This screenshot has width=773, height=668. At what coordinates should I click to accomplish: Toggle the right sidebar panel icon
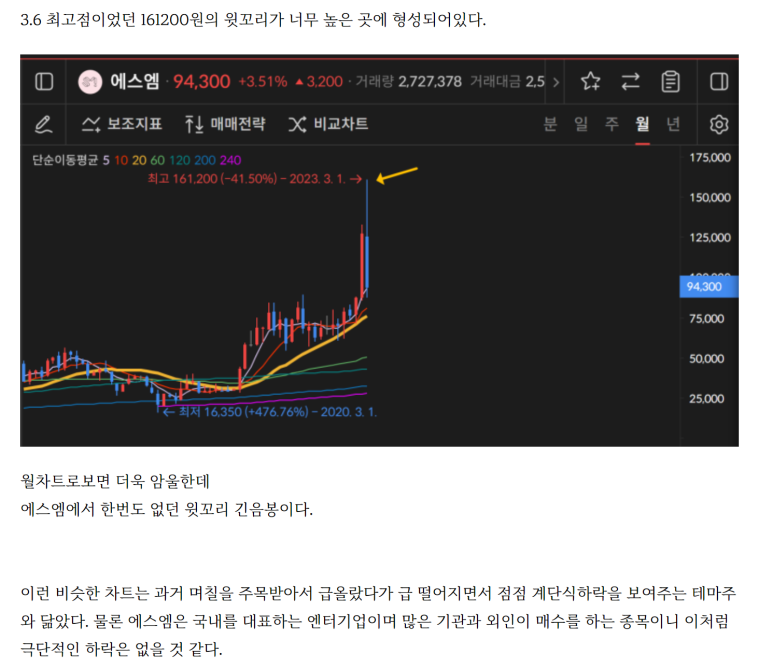[719, 82]
